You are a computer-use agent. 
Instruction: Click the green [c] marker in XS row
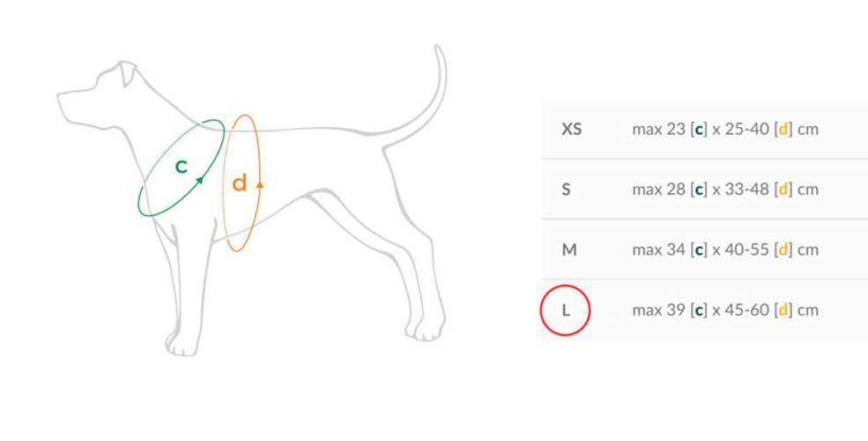pos(700,129)
